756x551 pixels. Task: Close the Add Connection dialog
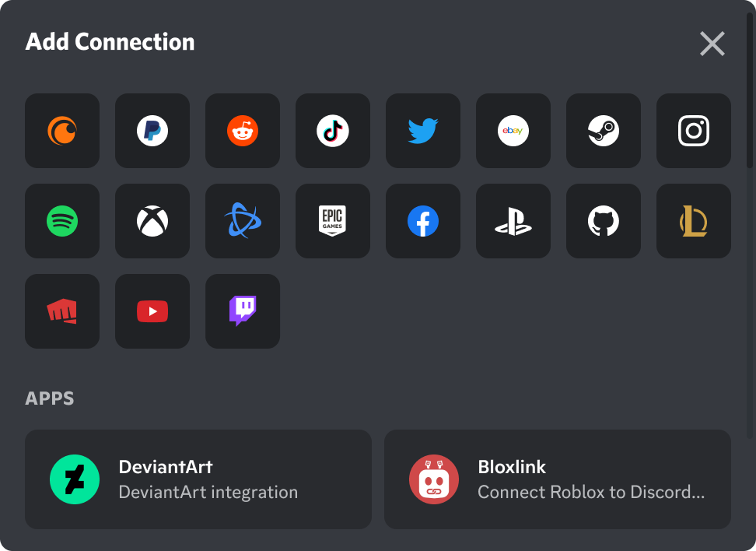pyautogui.click(x=712, y=44)
